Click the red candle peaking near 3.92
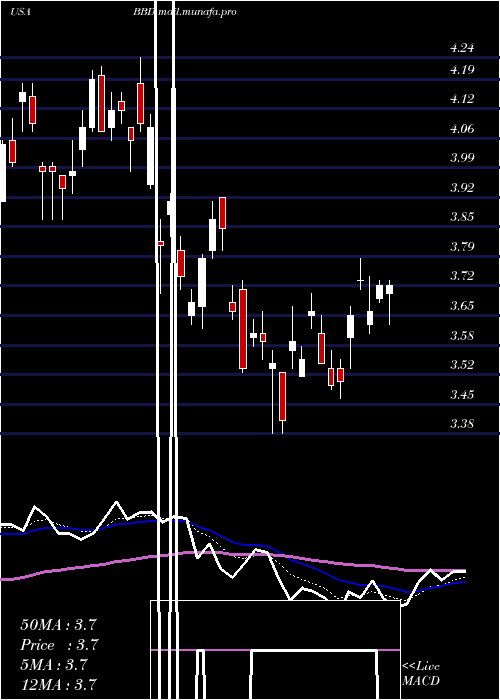 pyautogui.click(x=222, y=213)
